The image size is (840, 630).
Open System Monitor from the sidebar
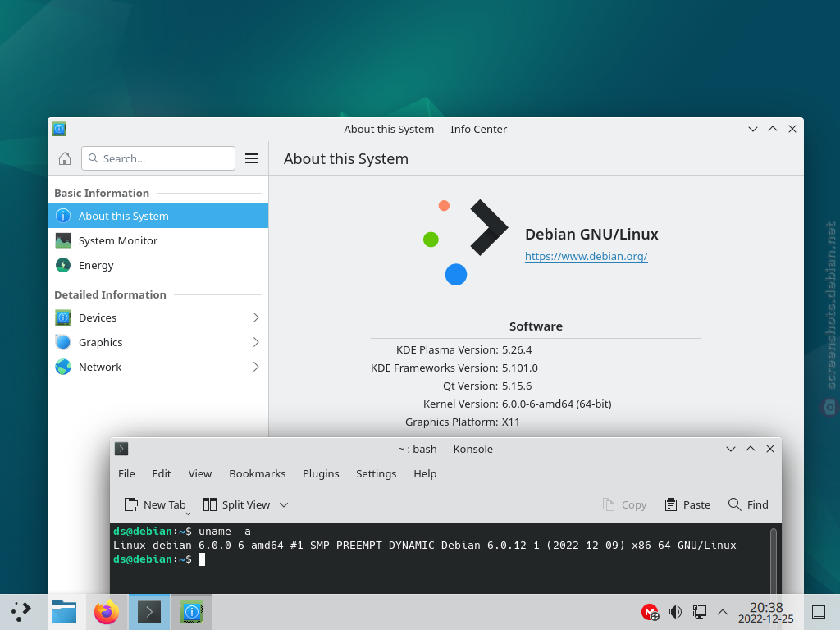point(158,240)
